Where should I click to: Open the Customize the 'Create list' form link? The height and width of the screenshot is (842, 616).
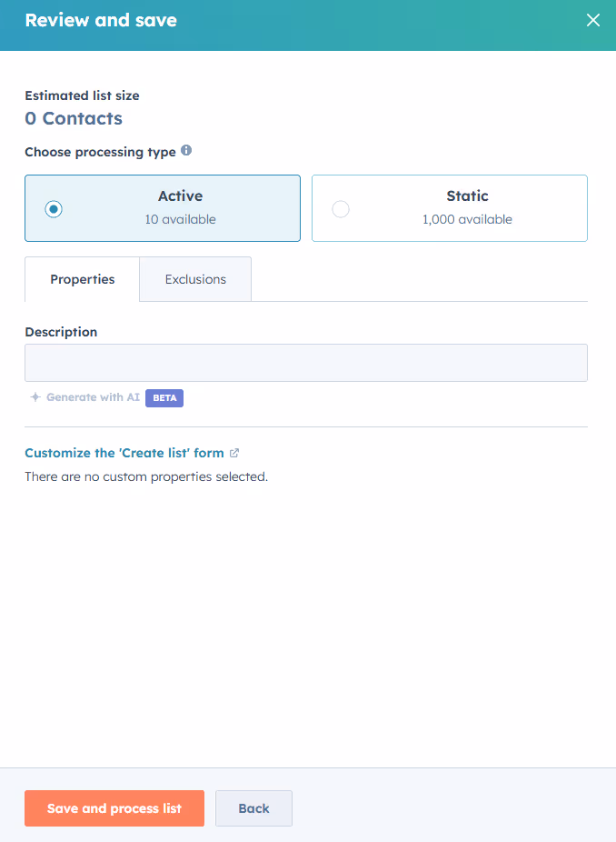[124, 452]
